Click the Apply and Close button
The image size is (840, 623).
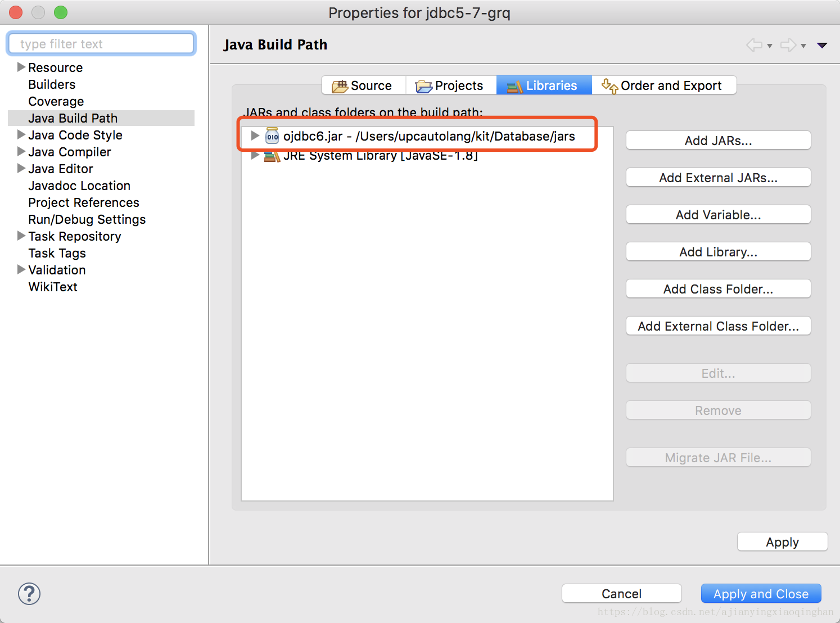[x=761, y=594]
